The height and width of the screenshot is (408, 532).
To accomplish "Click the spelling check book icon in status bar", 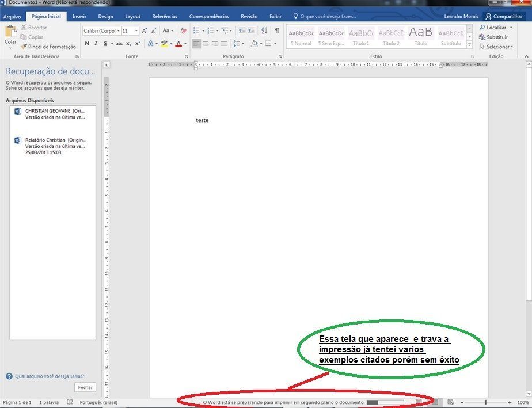I will pyautogui.click(x=70, y=402).
